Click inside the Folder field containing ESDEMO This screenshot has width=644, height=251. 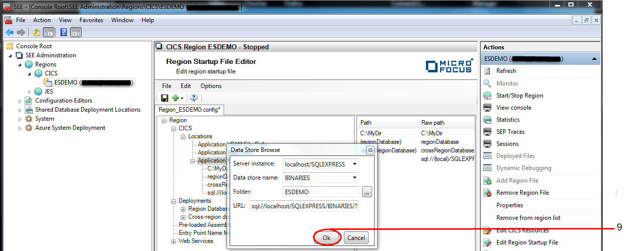[320, 192]
